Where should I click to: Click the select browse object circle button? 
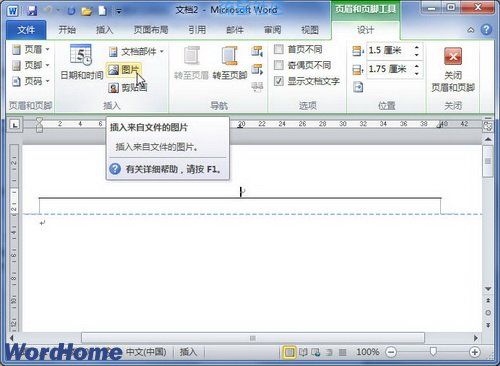[488, 313]
